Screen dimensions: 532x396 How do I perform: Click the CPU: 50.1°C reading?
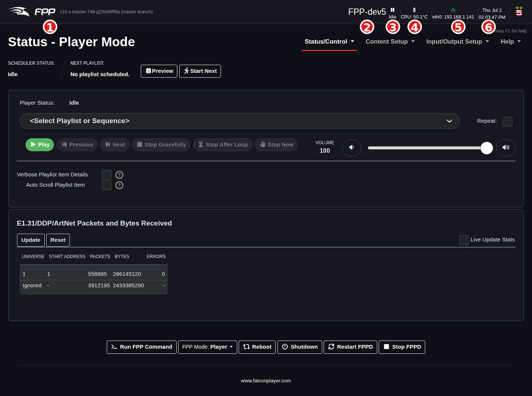click(414, 17)
